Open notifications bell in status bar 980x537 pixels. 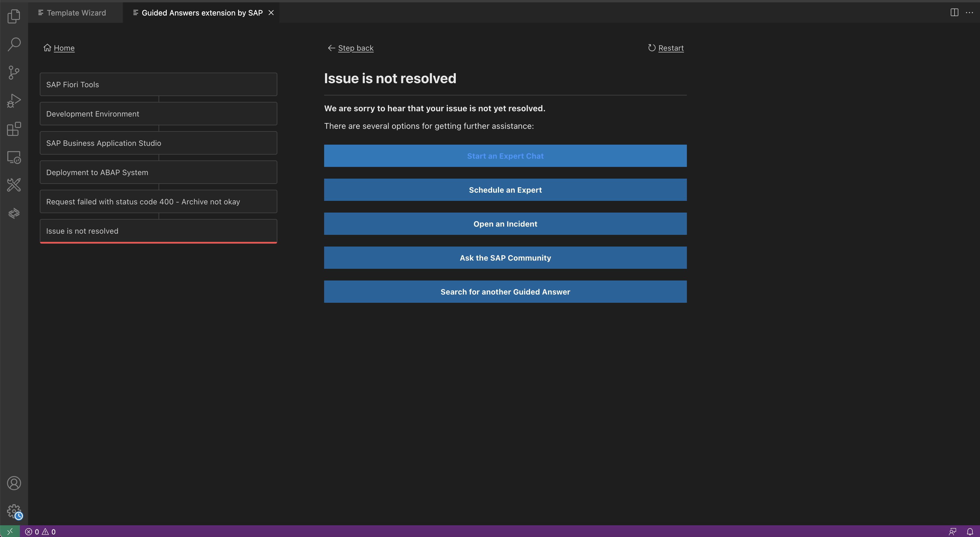point(970,532)
